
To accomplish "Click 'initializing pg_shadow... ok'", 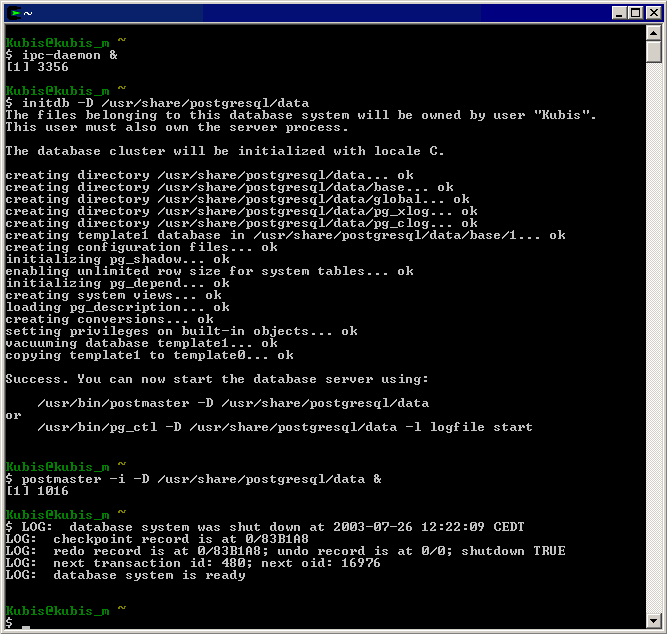I will point(118,260).
